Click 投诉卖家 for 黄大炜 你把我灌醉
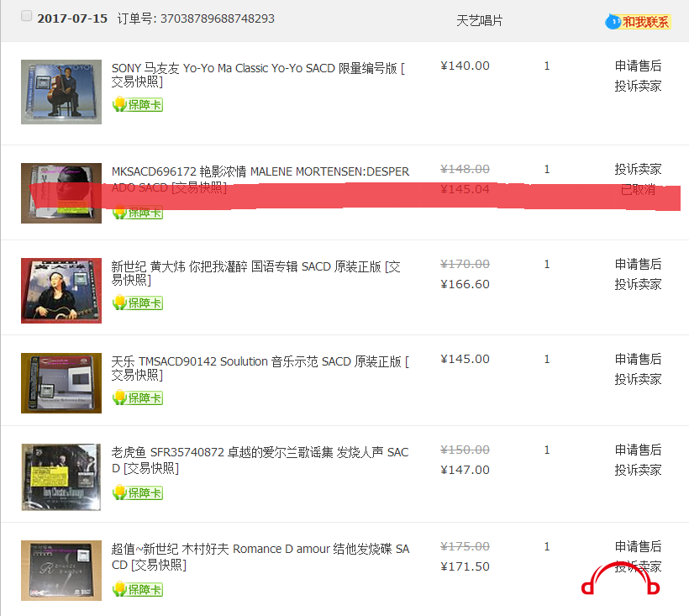 coord(638,284)
